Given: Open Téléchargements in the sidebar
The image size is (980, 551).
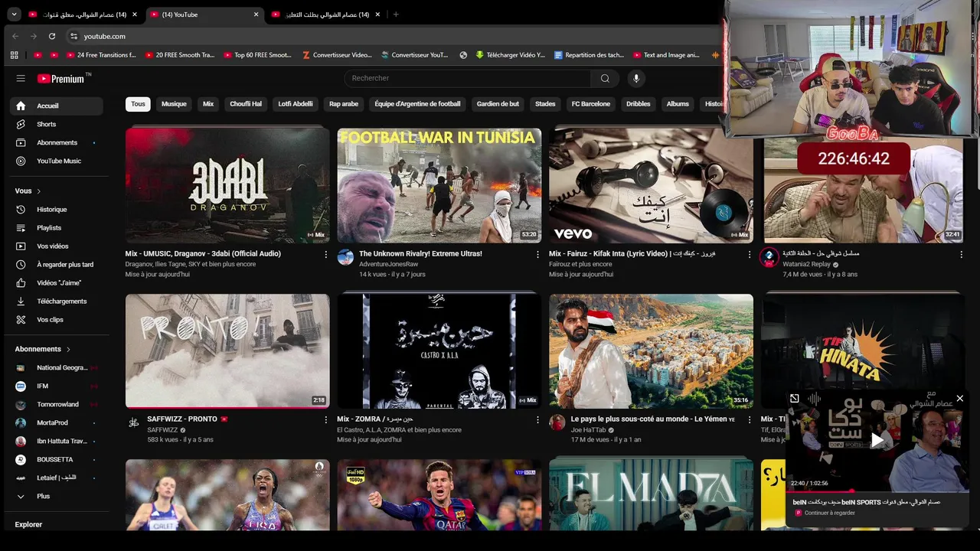Looking at the screenshot, I should [x=57, y=301].
